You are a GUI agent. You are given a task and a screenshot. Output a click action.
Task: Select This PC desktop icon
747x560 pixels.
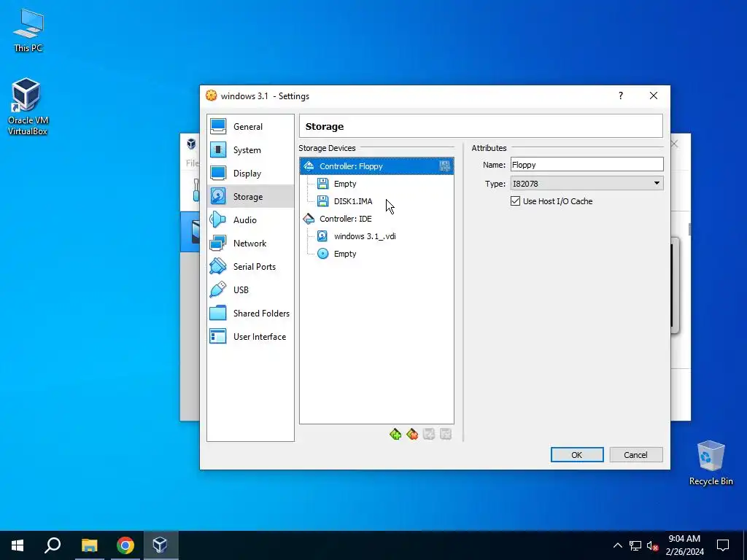pyautogui.click(x=28, y=31)
